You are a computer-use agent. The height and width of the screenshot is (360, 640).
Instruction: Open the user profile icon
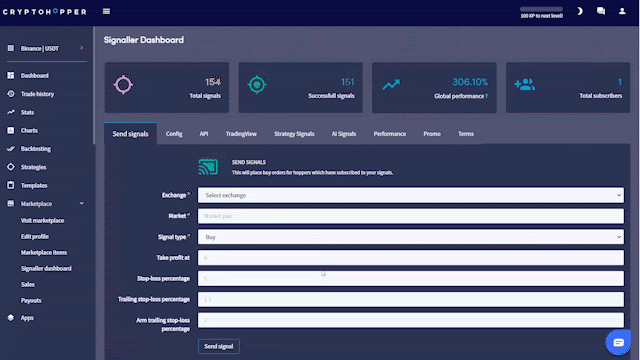click(622, 11)
